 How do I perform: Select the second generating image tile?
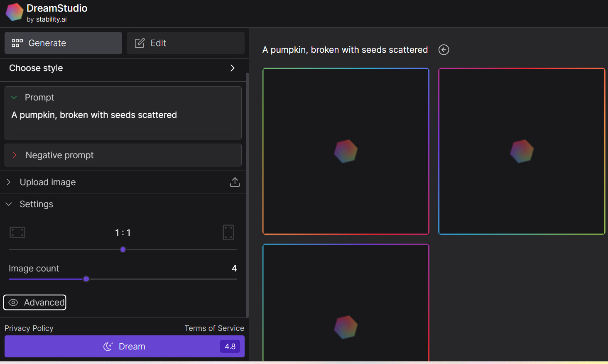tap(522, 151)
